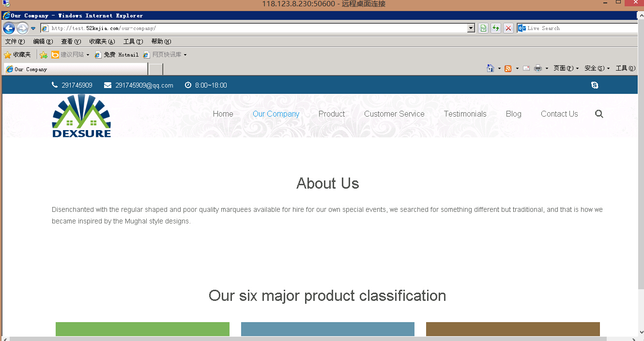Viewport: 644px width, 341px height.
Task: Open the 页面(P) dropdown menu
Action: [566, 68]
